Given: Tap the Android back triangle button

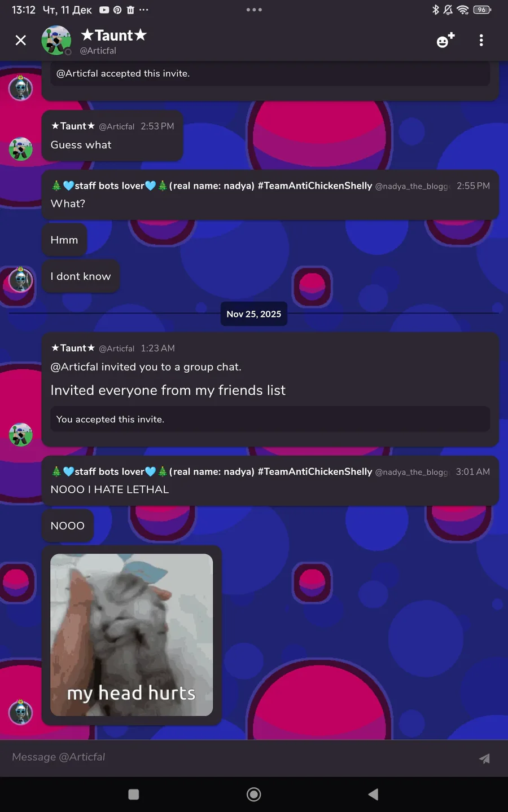Looking at the screenshot, I should [373, 794].
